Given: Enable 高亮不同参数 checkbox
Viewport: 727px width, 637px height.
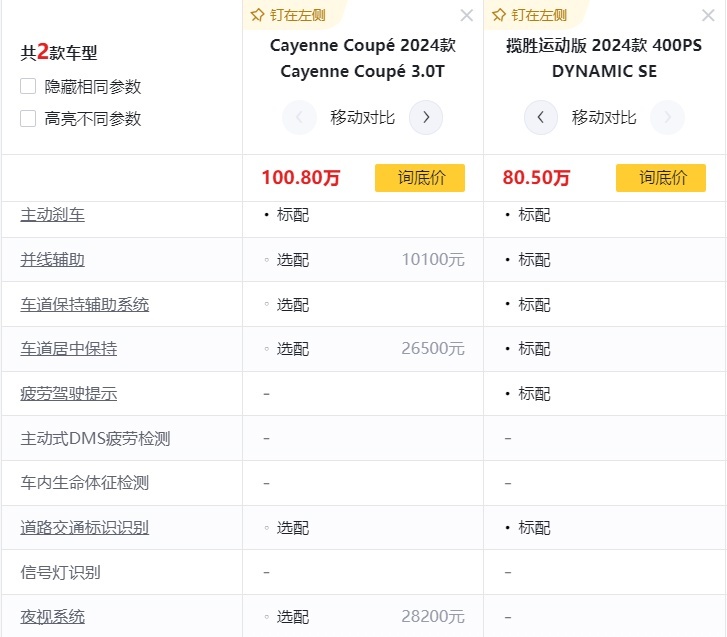Looking at the screenshot, I should pos(28,119).
